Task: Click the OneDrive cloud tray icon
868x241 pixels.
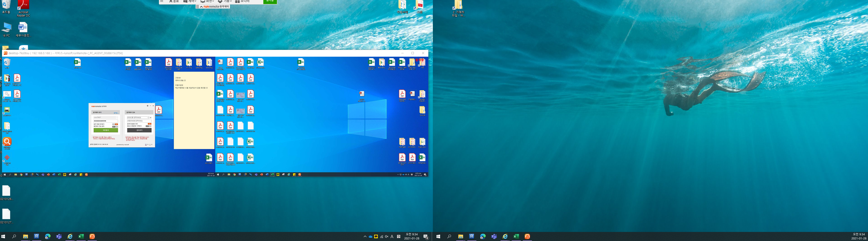Action: 370,237
